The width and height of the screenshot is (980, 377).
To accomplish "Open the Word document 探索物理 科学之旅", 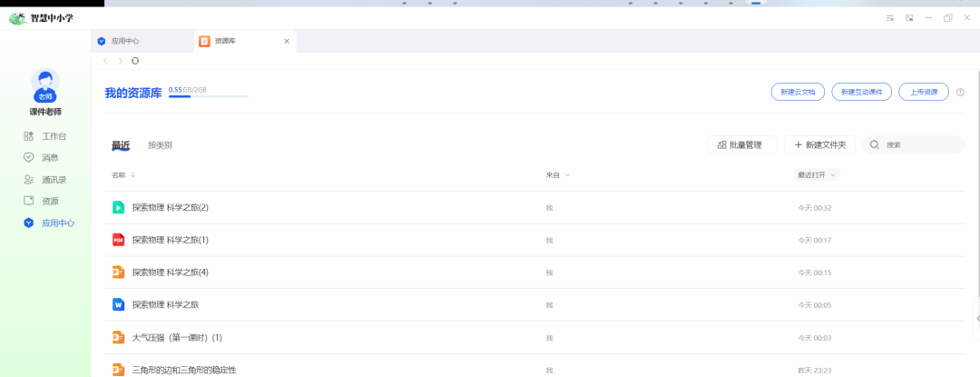I will pos(165,304).
